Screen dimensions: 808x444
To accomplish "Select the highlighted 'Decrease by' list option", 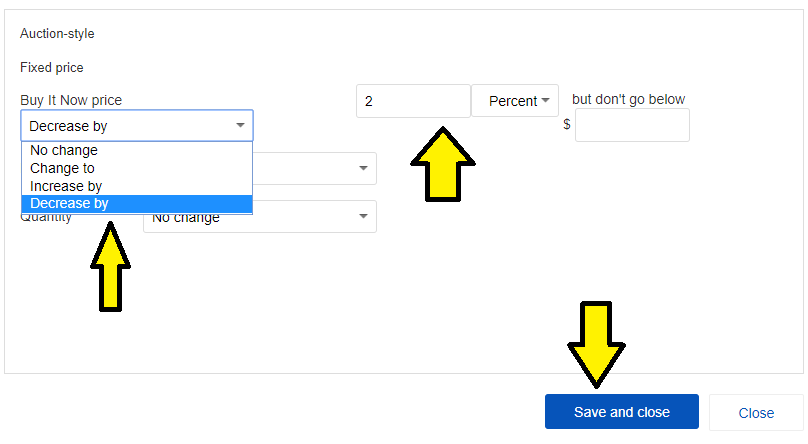I will coord(69,204).
